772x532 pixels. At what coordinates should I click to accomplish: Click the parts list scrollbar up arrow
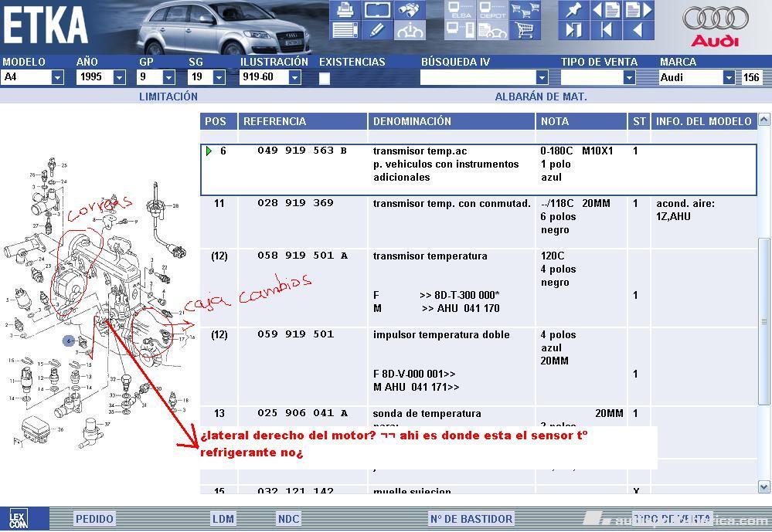coord(764,119)
